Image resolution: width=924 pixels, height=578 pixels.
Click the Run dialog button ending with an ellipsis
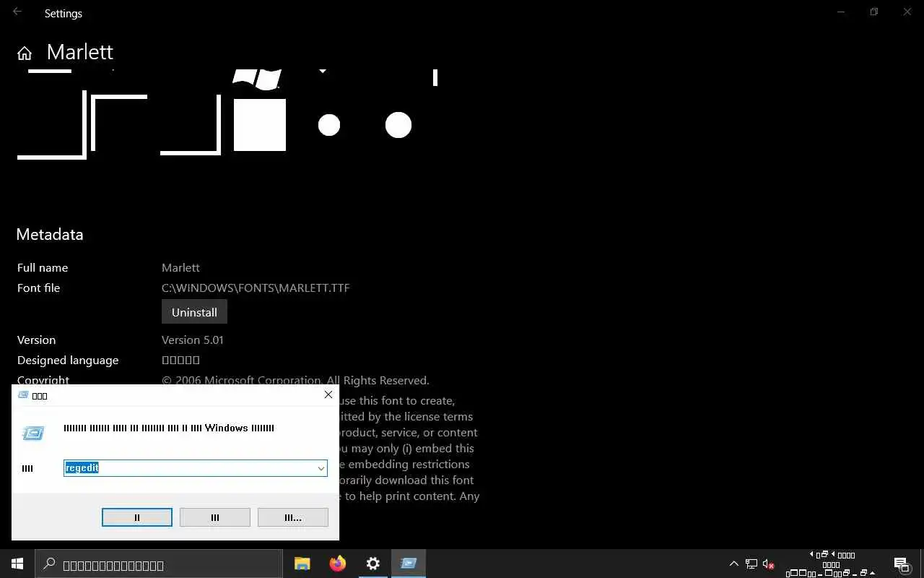293,517
